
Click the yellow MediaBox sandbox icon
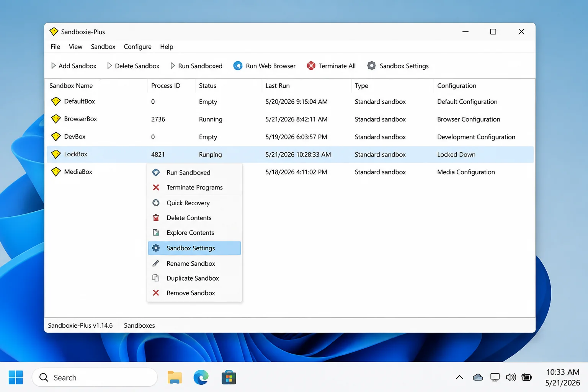(56, 172)
